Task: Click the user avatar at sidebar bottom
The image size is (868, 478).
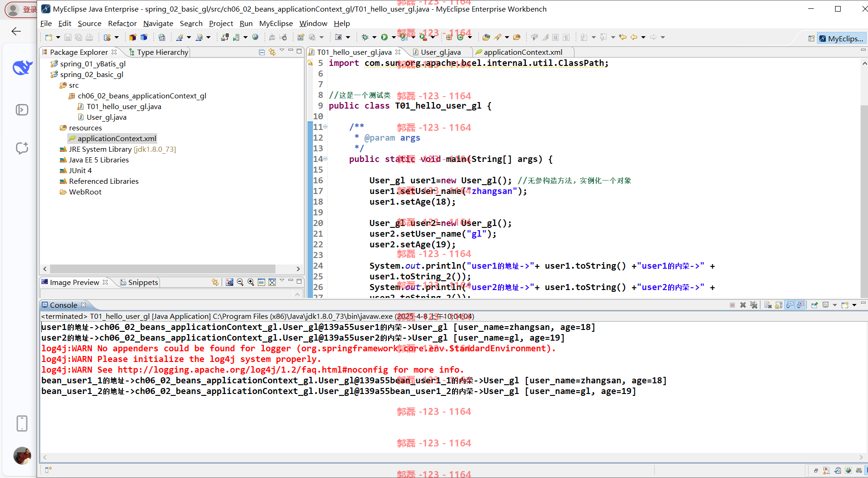Action: click(22, 456)
